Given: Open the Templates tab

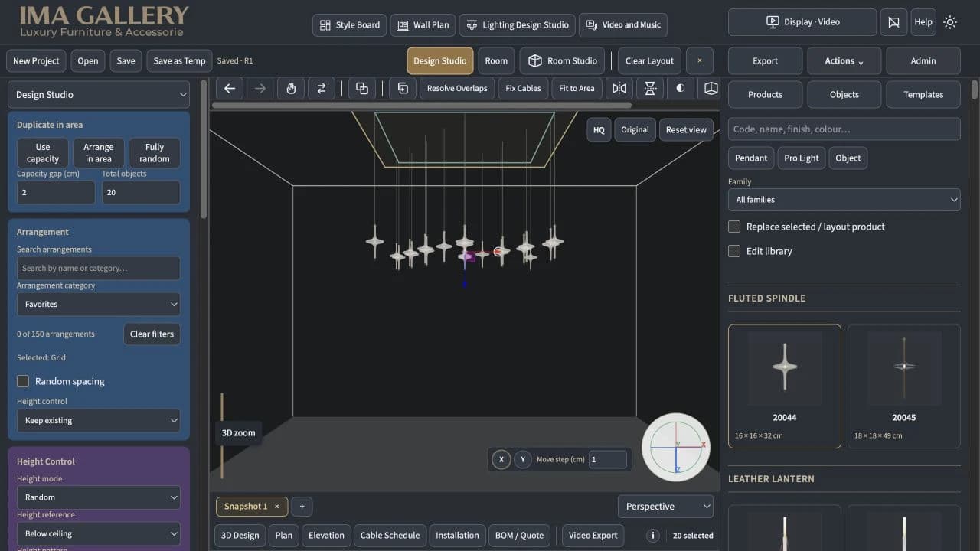Looking at the screenshot, I should pyautogui.click(x=923, y=95).
